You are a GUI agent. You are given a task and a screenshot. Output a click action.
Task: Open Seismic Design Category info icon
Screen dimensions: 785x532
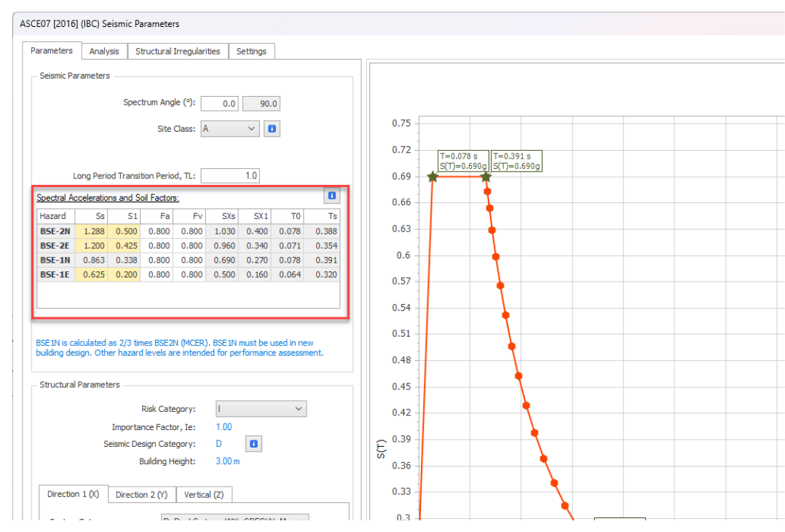click(254, 443)
